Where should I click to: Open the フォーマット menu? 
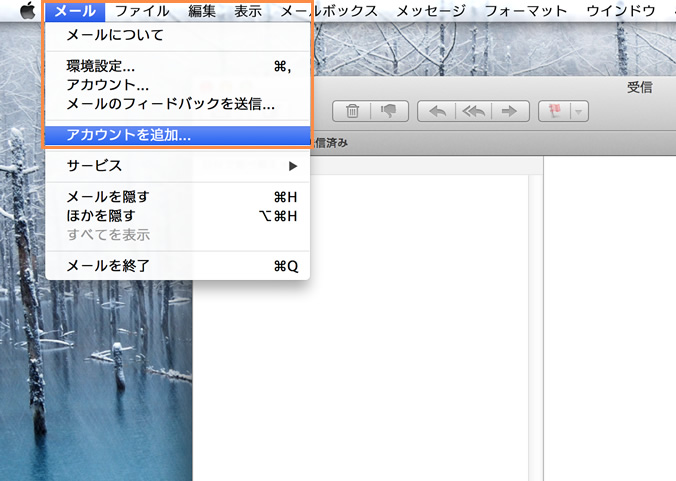coord(525,11)
